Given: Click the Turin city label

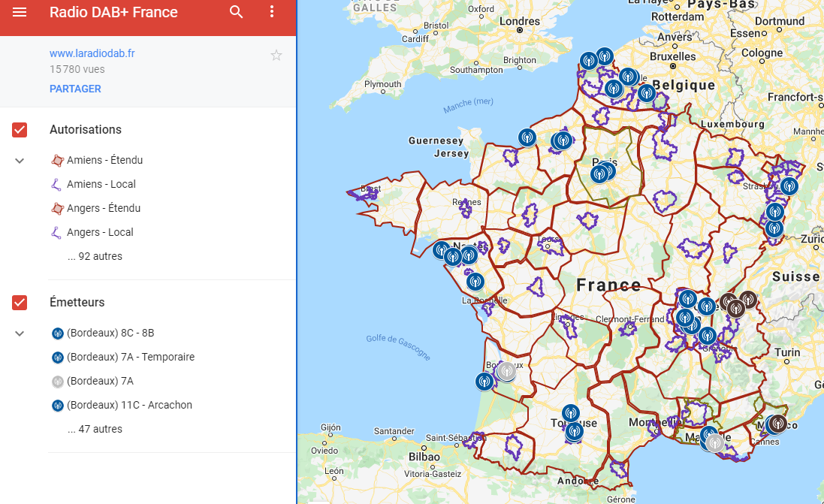Looking at the screenshot, I should point(787,352).
